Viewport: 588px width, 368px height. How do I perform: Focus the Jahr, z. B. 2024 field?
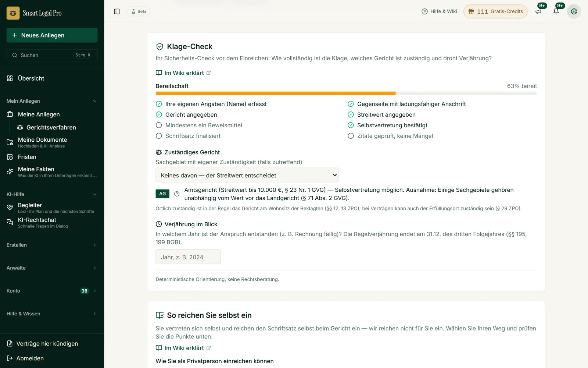188,257
